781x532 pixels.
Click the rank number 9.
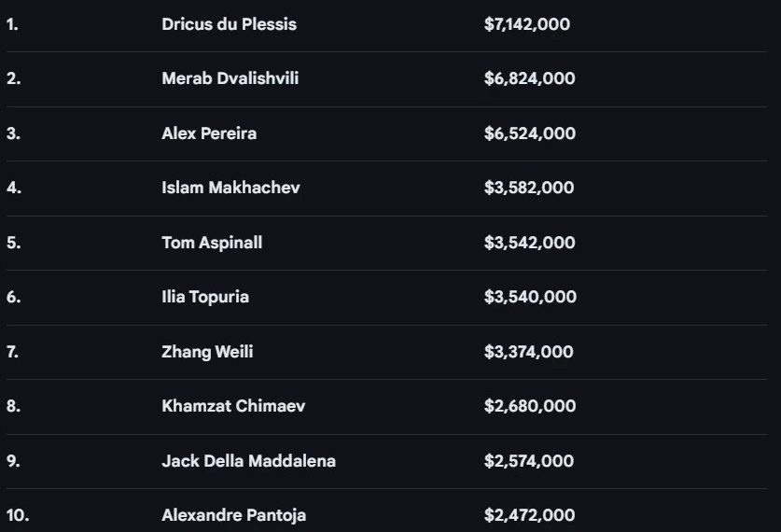point(13,461)
